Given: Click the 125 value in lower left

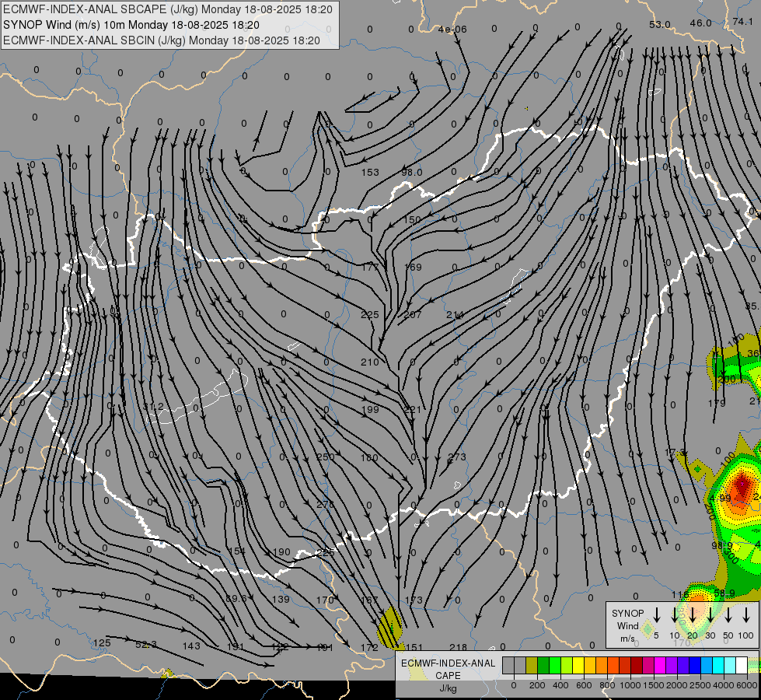Looking at the screenshot, I should [x=102, y=642].
